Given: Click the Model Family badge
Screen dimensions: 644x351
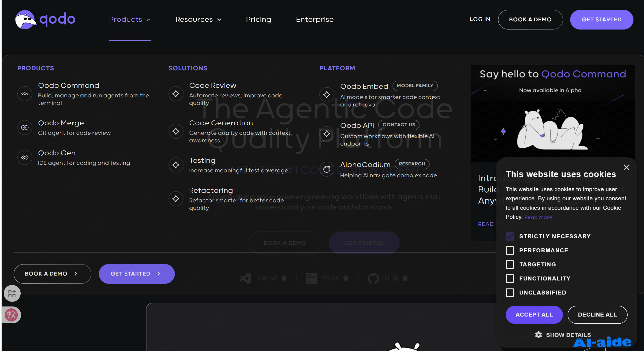Looking at the screenshot, I should point(415,86).
